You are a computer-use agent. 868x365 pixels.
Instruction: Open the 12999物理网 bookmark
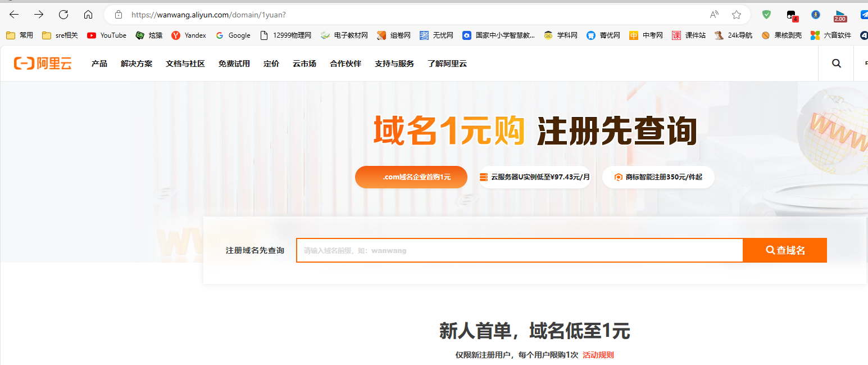[285, 35]
